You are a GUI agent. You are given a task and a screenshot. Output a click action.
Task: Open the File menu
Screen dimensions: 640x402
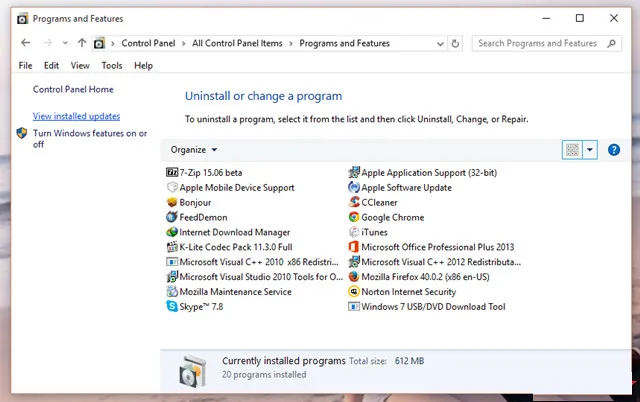(x=25, y=66)
